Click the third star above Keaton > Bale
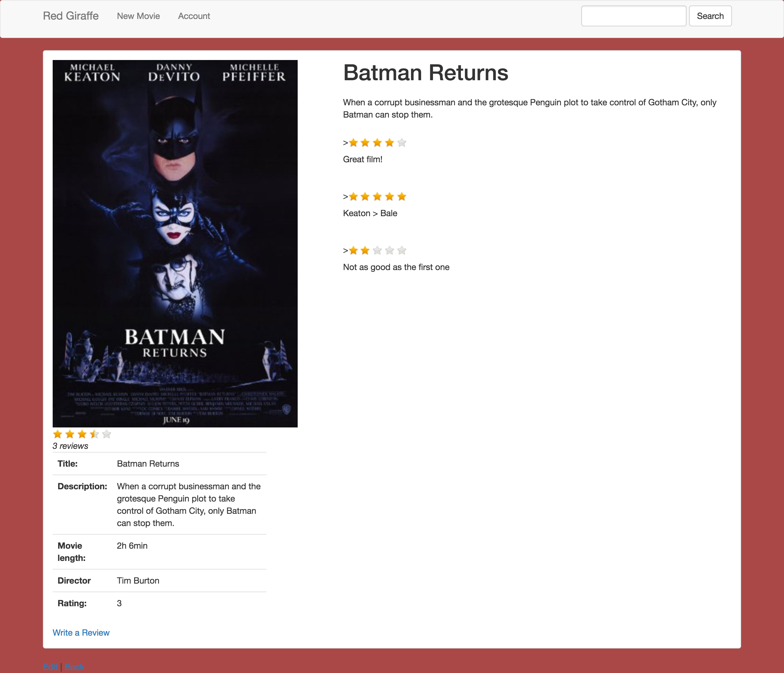This screenshot has height=673, width=784. coord(377,197)
